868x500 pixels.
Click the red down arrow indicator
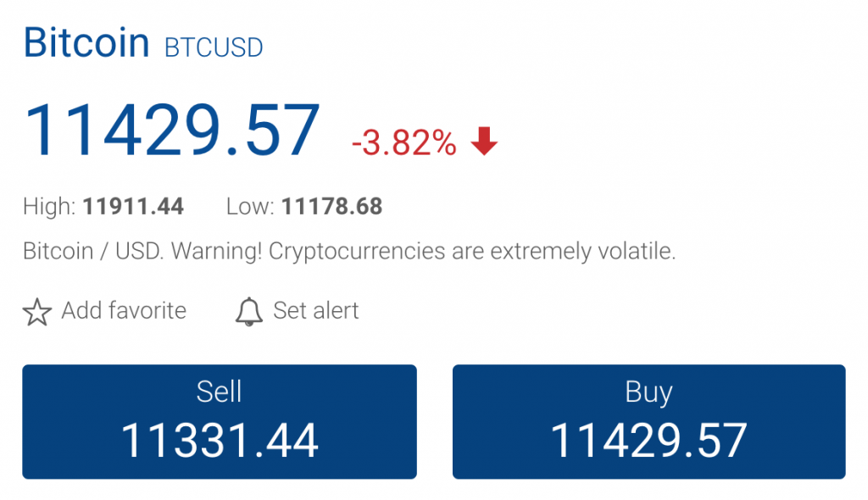point(484,141)
